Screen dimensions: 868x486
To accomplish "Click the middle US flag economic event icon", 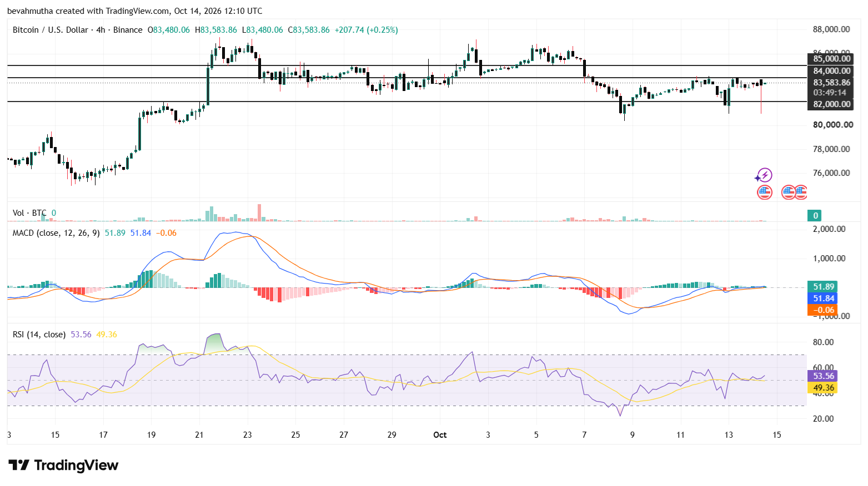I will click(789, 193).
